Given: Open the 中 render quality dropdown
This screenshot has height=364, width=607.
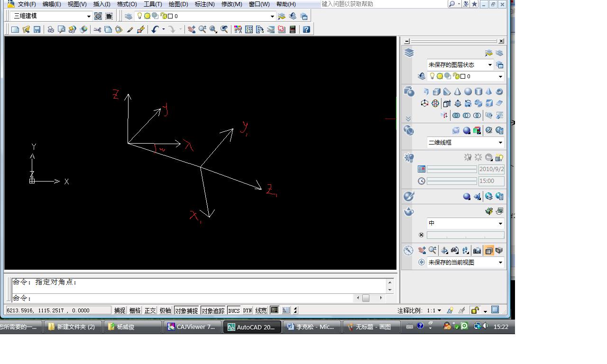Looking at the screenshot, I should tap(465, 223).
